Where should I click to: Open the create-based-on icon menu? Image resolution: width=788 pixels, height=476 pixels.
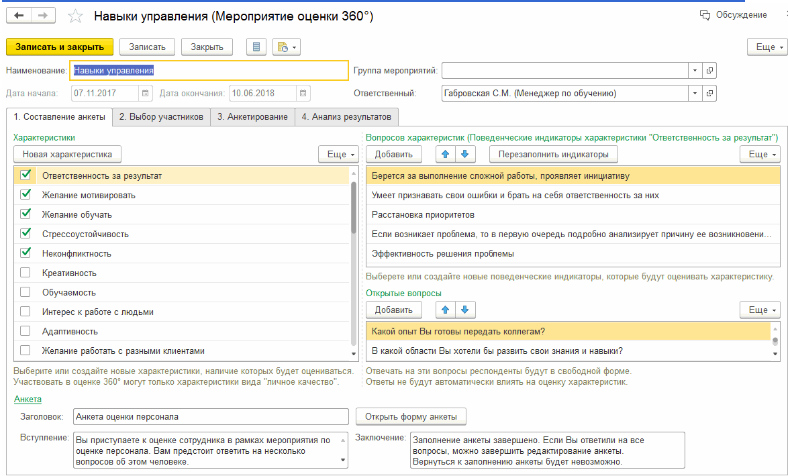(x=286, y=47)
